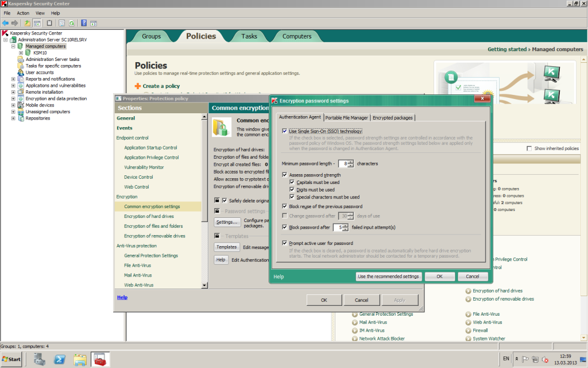Increase Minimum password length spinner
588x368 pixels.
click(351, 162)
